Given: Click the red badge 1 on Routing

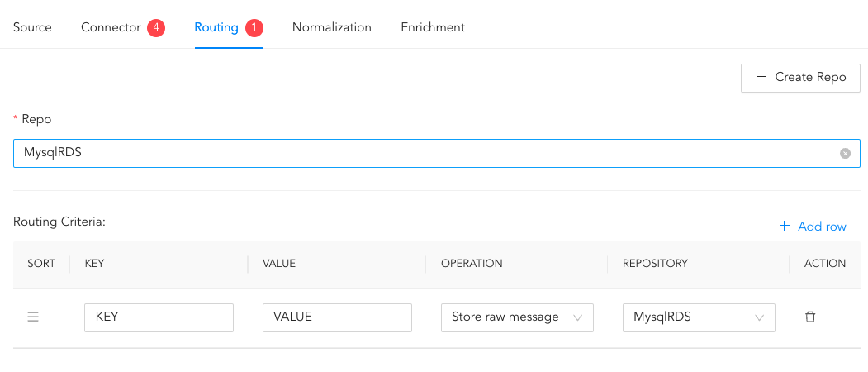Looking at the screenshot, I should [x=254, y=28].
